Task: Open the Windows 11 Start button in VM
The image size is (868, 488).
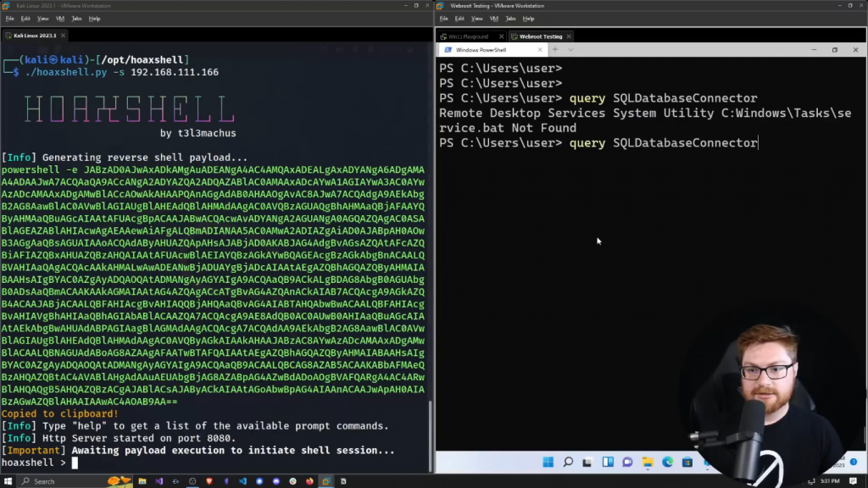Action: [x=548, y=462]
